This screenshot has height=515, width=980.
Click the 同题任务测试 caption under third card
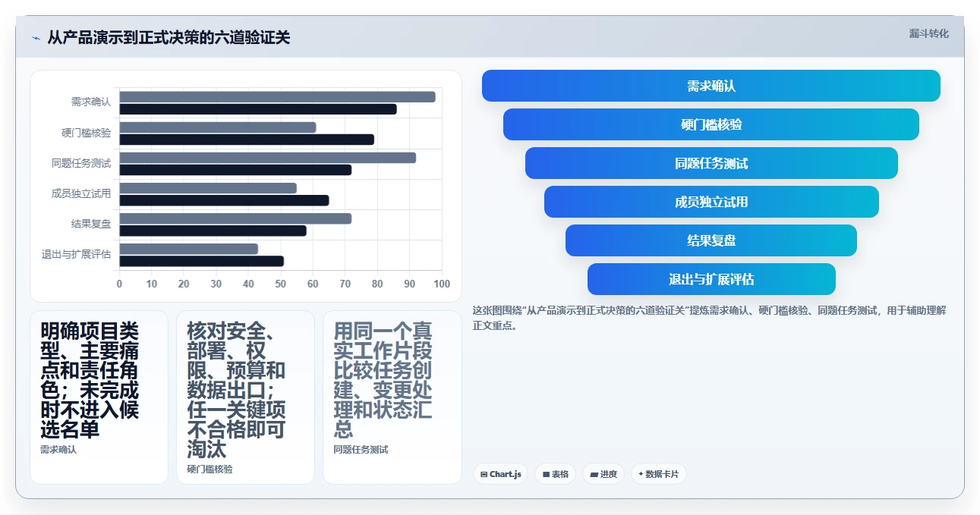point(361,450)
